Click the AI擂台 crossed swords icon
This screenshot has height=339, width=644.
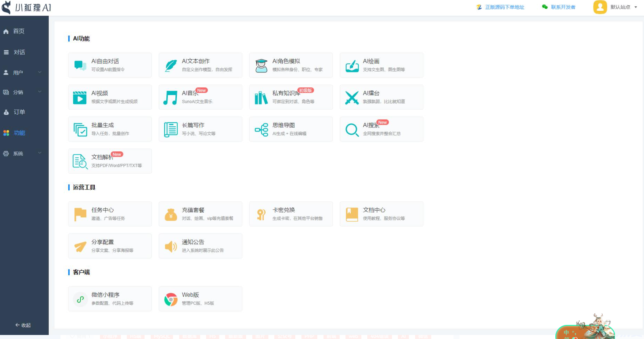click(352, 97)
